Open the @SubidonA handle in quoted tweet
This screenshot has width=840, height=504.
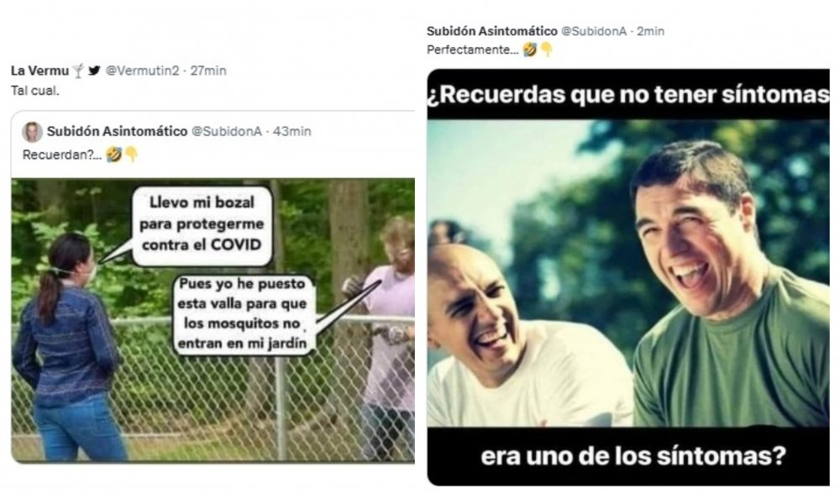[x=227, y=131]
